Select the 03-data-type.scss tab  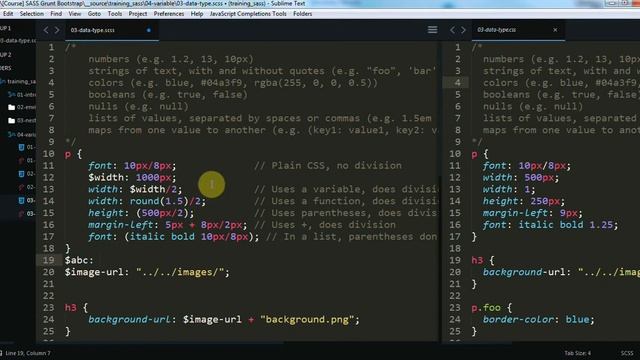click(x=112, y=30)
